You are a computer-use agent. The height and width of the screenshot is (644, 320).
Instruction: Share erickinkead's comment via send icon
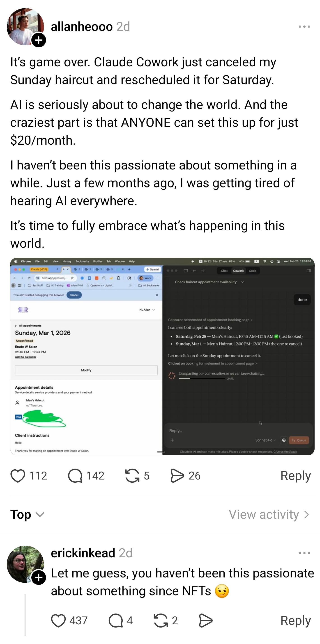[206, 621]
